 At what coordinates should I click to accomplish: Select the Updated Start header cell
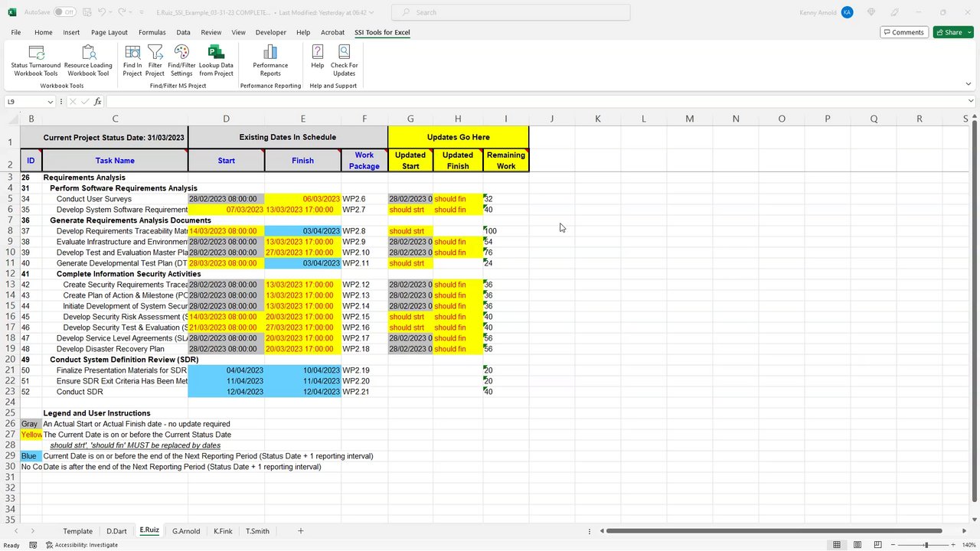tap(410, 160)
